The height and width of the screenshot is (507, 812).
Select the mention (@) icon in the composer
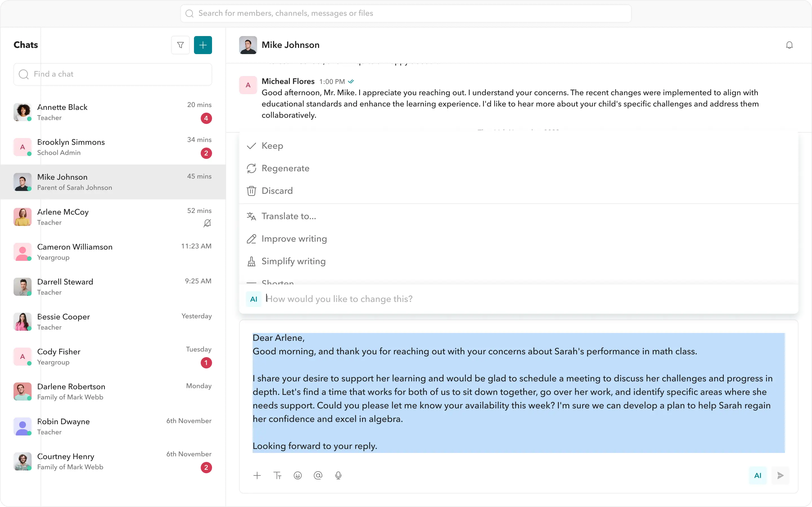click(x=318, y=475)
